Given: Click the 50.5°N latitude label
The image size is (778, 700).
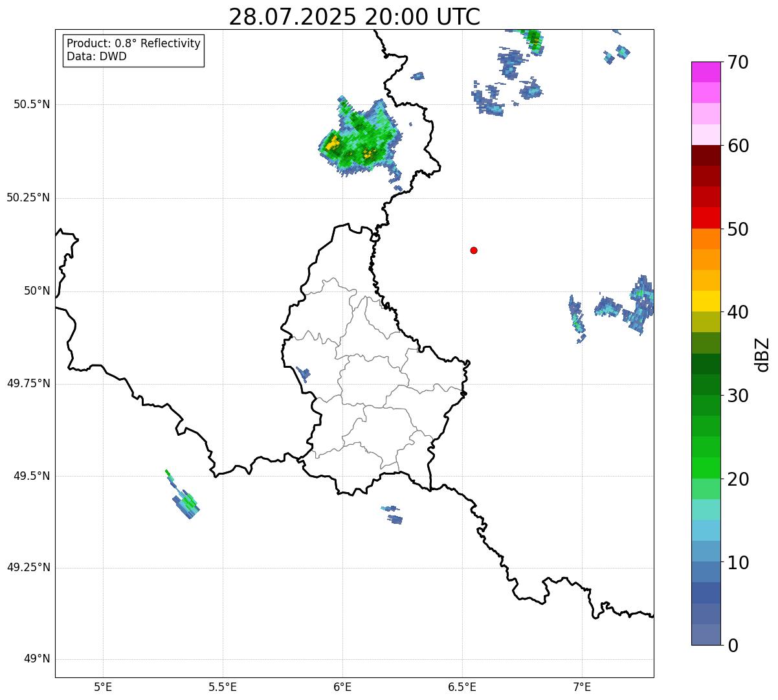Looking at the screenshot, I should 31,104.
